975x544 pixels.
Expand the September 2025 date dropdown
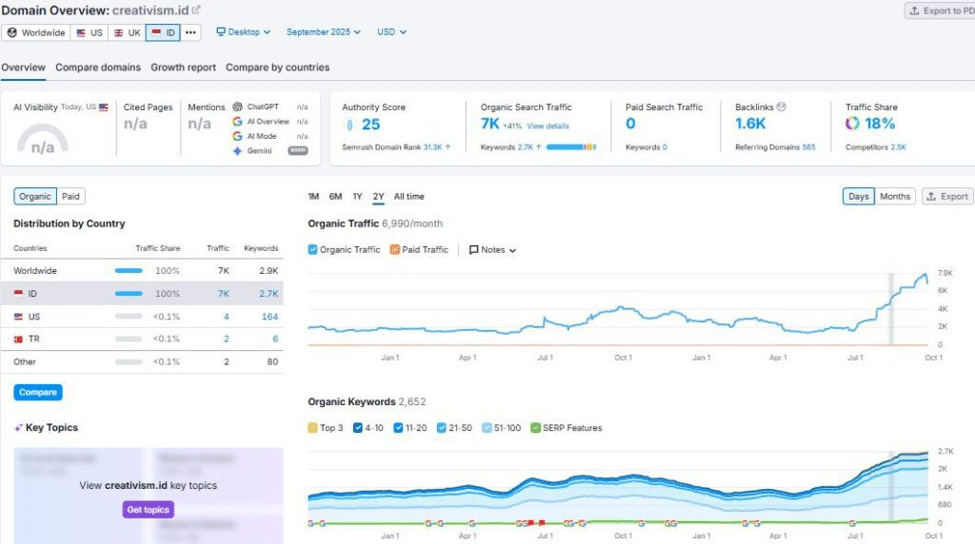[324, 32]
